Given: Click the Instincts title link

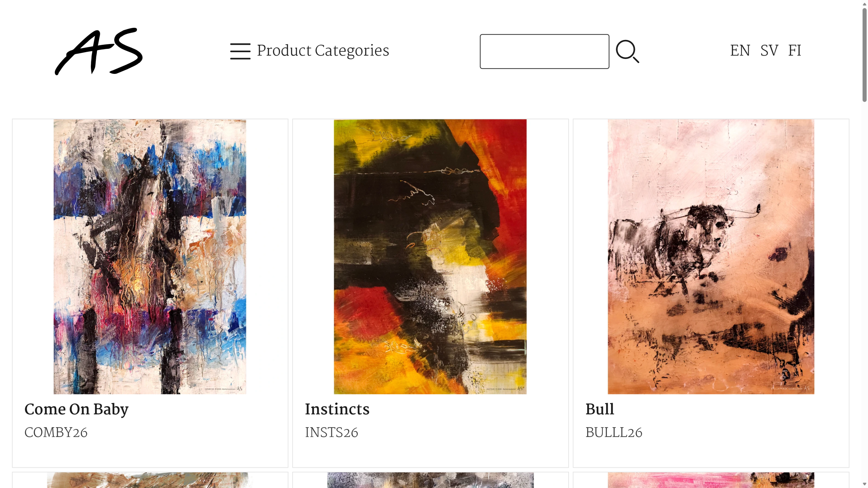Looking at the screenshot, I should (x=337, y=409).
